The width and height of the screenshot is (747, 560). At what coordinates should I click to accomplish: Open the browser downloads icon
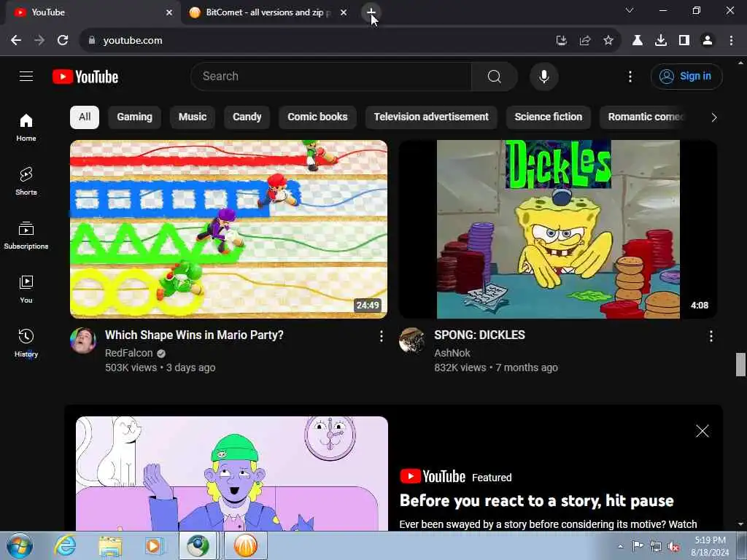click(661, 41)
